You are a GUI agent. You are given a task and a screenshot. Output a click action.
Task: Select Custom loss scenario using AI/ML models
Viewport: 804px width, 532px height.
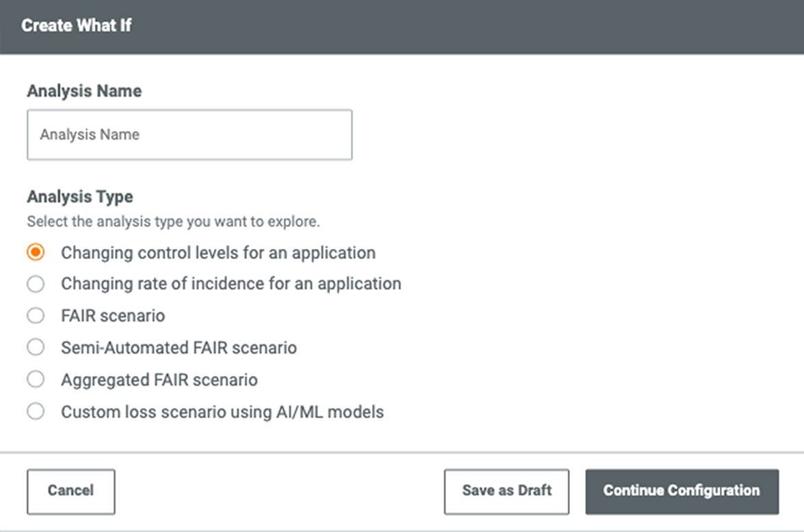pos(36,412)
